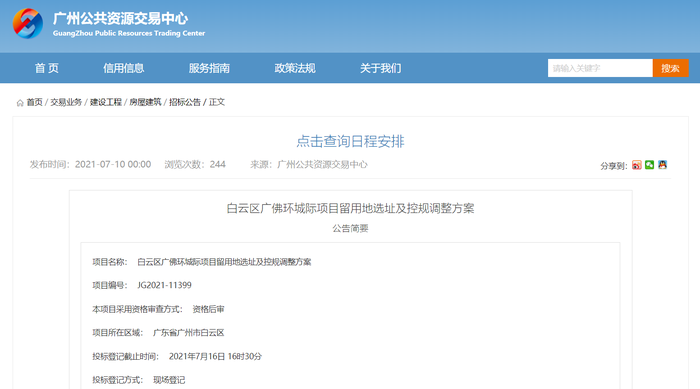Click the Guangzhou Public Resources Trading Center logo
This screenshot has height=389, width=700.
pyautogui.click(x=28, y=23)
